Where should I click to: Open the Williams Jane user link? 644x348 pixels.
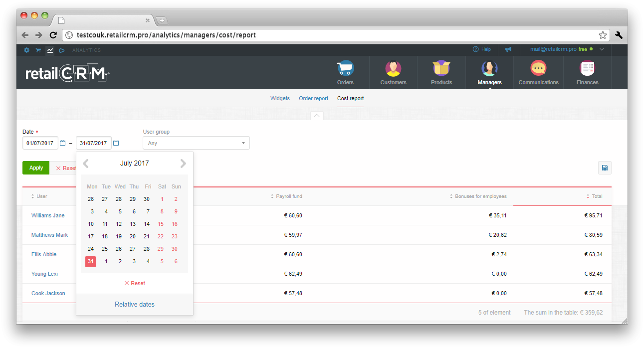click(48, 215)
